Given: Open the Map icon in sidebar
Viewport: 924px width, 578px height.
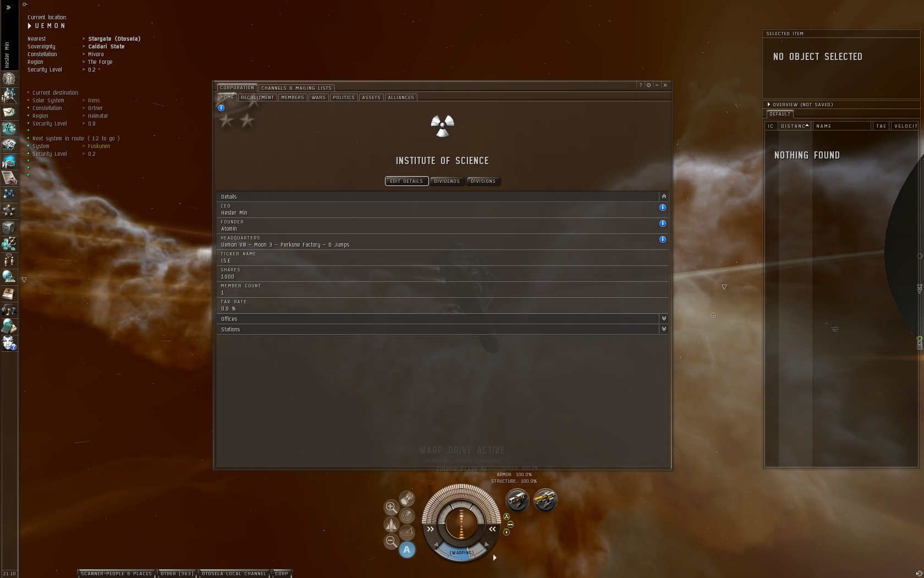Looking at the screenshot, I should point(9,194).
